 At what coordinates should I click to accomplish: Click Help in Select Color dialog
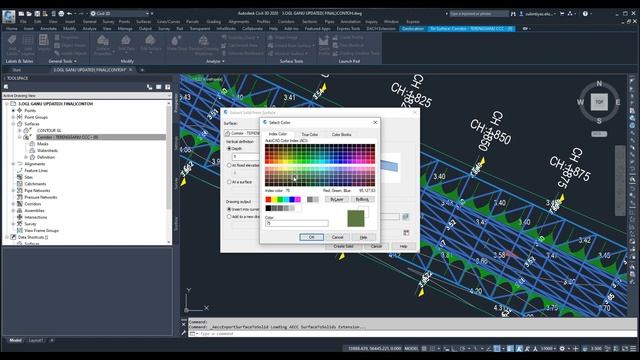[x=363, y=237]
